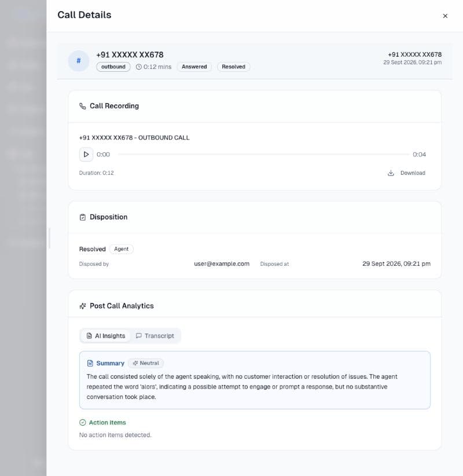Switch to the Transcript tab
Viewport: 463px width, 476px height.
pos(155,336)
